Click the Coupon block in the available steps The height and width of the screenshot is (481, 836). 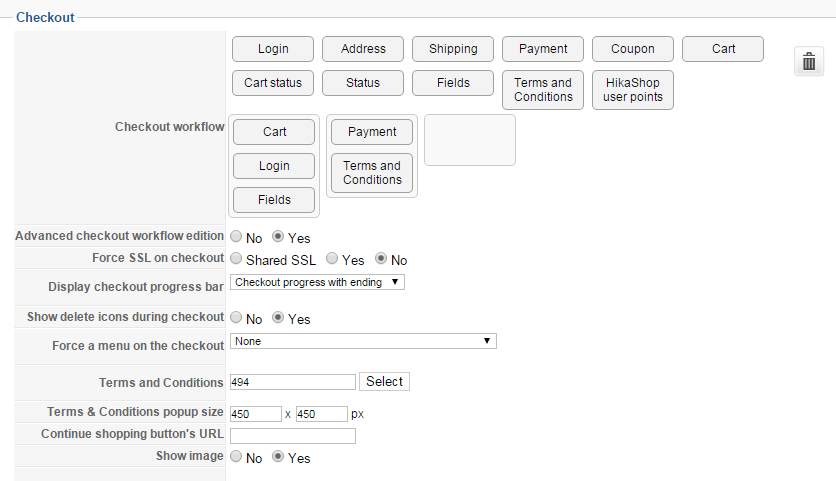click(x=633, y=49)
